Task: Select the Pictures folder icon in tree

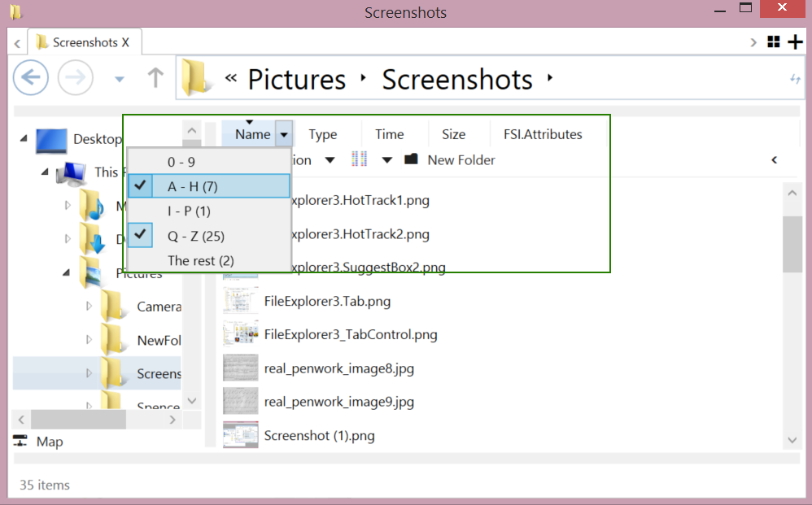Action: [x=93, y=272]
